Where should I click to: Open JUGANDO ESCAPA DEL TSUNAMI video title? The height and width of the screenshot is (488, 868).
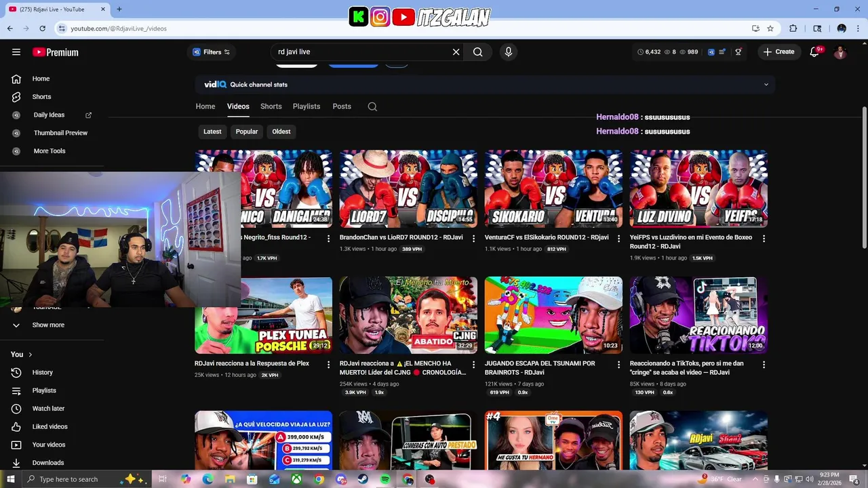click(x=540, y=368)
